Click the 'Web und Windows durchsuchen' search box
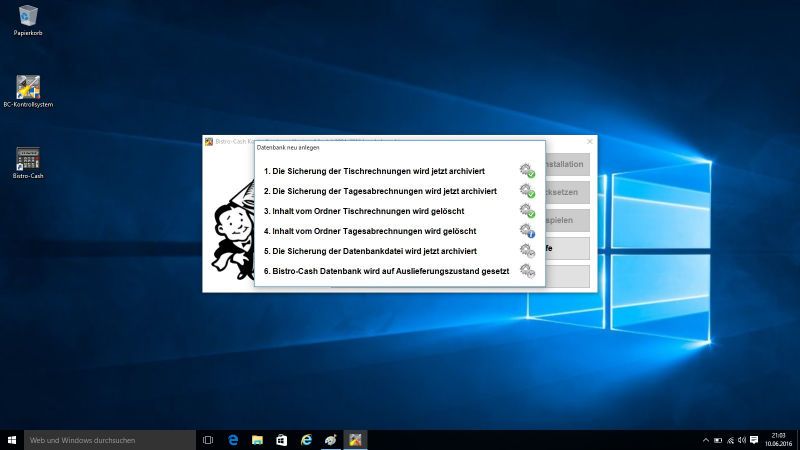The image size is (800, 450). click(x=110, y=440)
